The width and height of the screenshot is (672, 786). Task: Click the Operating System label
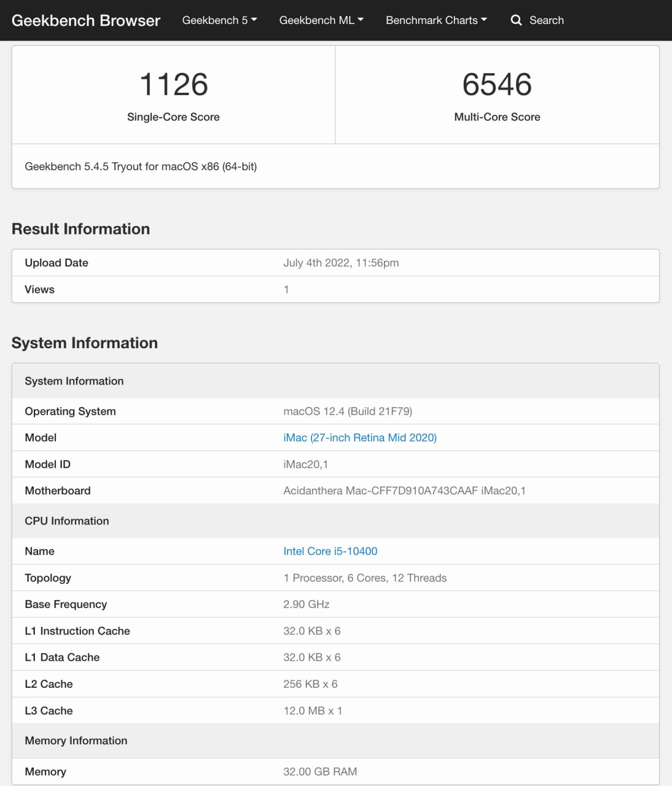tap(70, 411)
